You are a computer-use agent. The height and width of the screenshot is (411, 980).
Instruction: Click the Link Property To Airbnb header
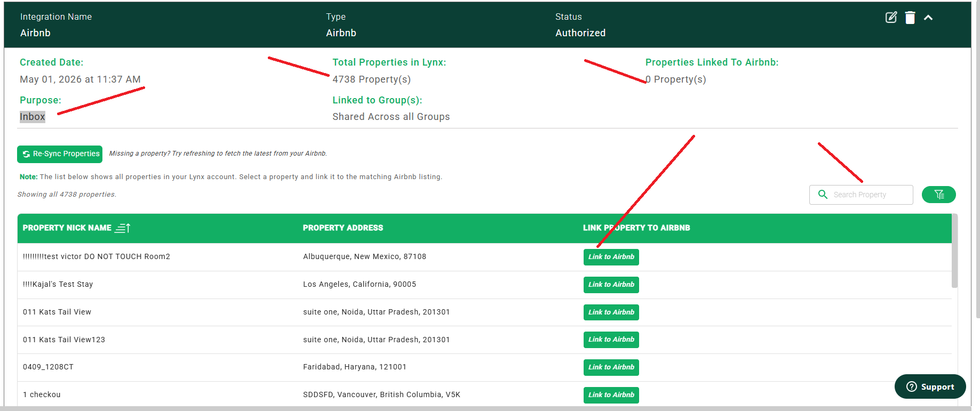636,228
